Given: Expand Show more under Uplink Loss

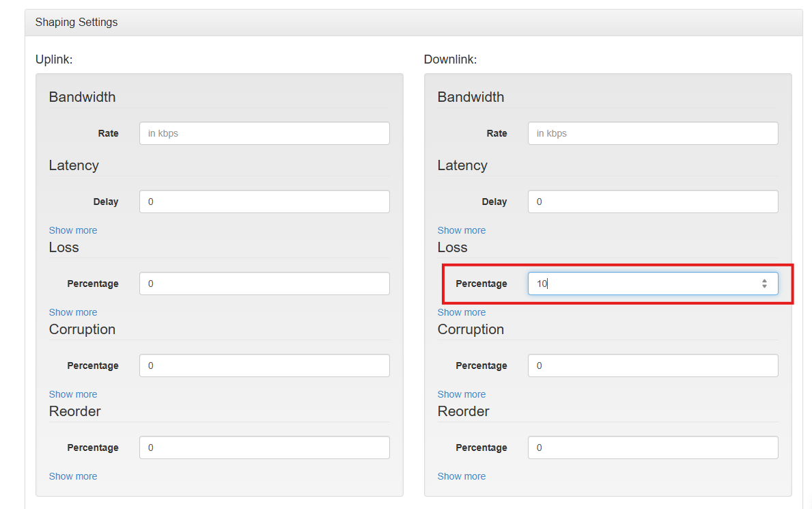Looking at the screenshot, I should pyautogui.click(x=73, y=312).
